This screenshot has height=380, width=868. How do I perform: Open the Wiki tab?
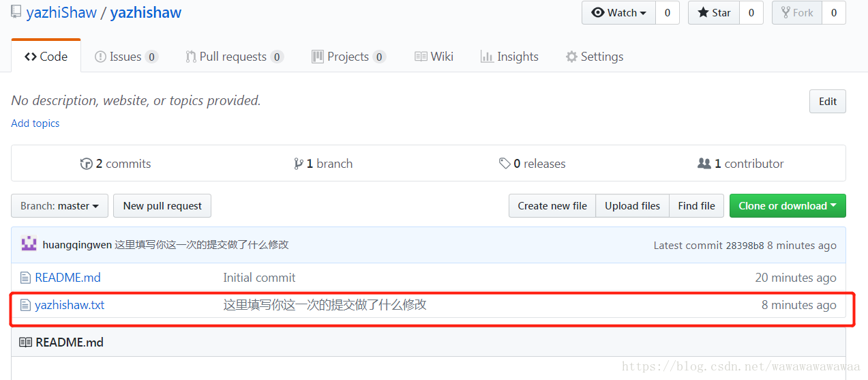click(x=434, y=57)
